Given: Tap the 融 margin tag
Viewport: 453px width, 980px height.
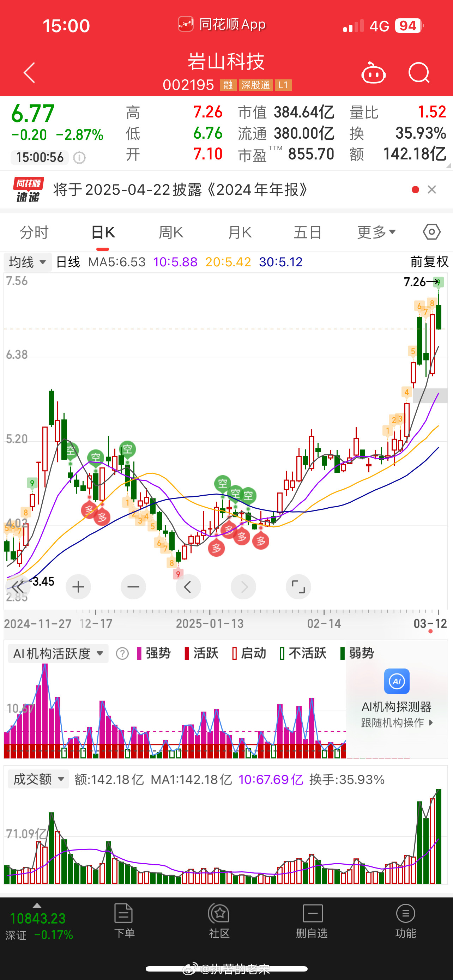Looking at the screenshot, I should coord(228,85).
